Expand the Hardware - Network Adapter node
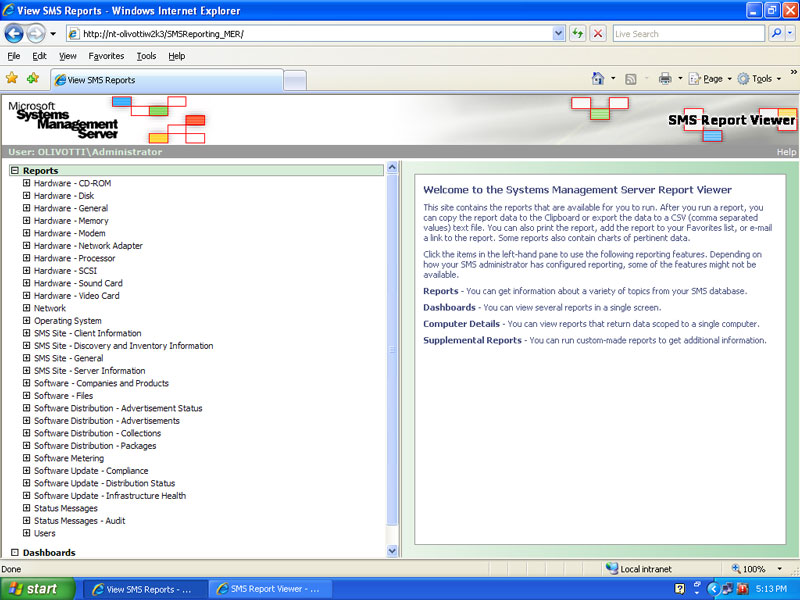This screenshot has height=600, width=800. pos(27,245)
